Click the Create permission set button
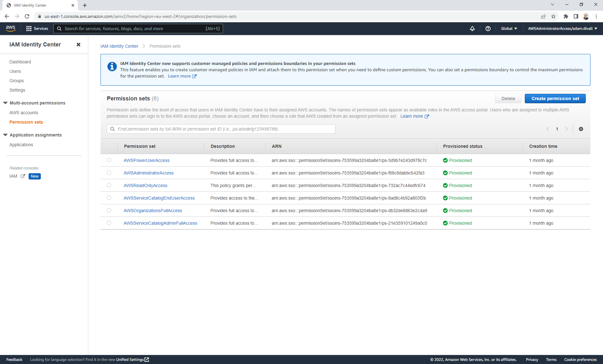The height and width of the screenshot is (364, 603). click(555, 99)
